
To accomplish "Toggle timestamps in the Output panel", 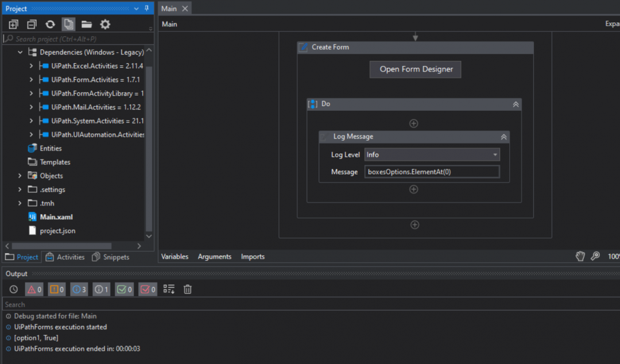I will [x=13, y=289].
